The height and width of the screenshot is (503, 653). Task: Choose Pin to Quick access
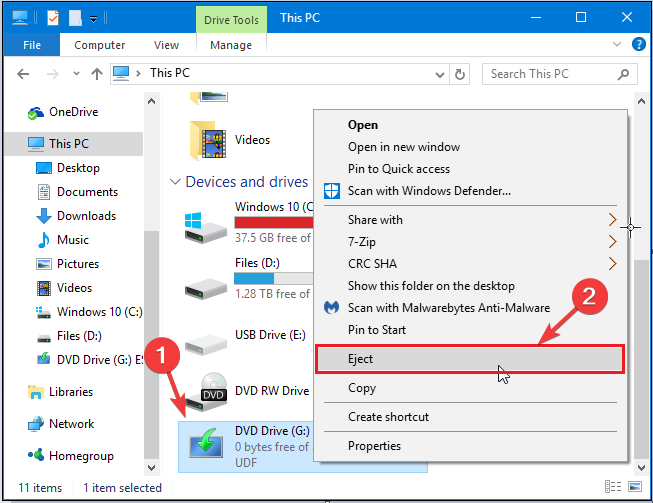470,169
